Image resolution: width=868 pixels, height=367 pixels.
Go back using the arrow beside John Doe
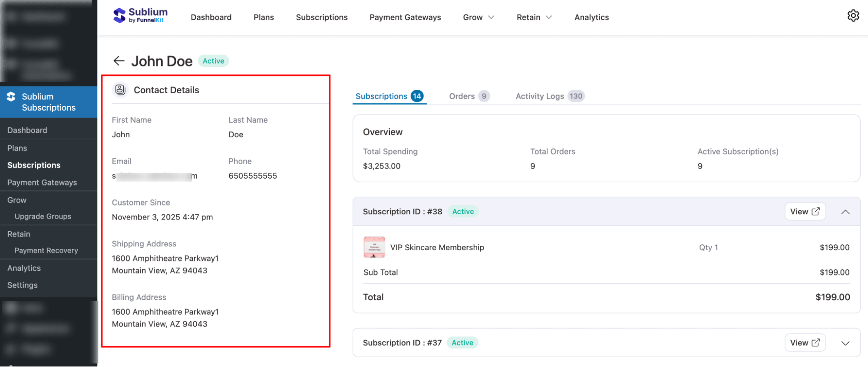[119, 61]
